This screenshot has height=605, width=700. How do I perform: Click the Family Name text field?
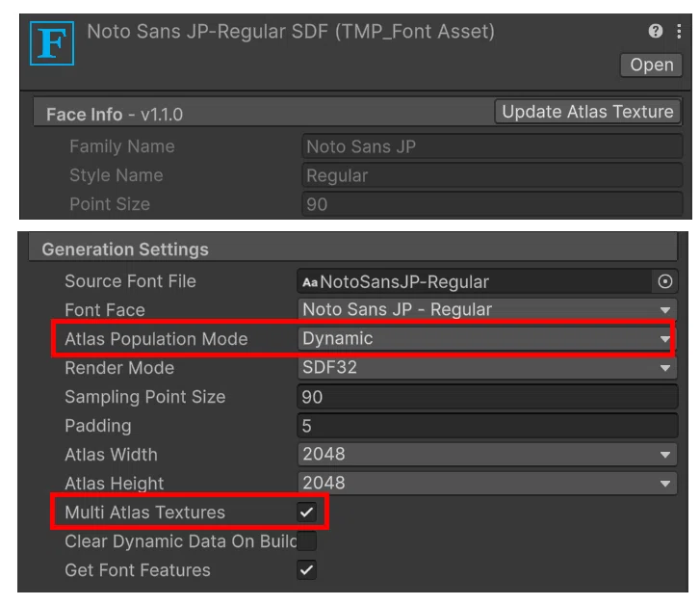point(492,146)
